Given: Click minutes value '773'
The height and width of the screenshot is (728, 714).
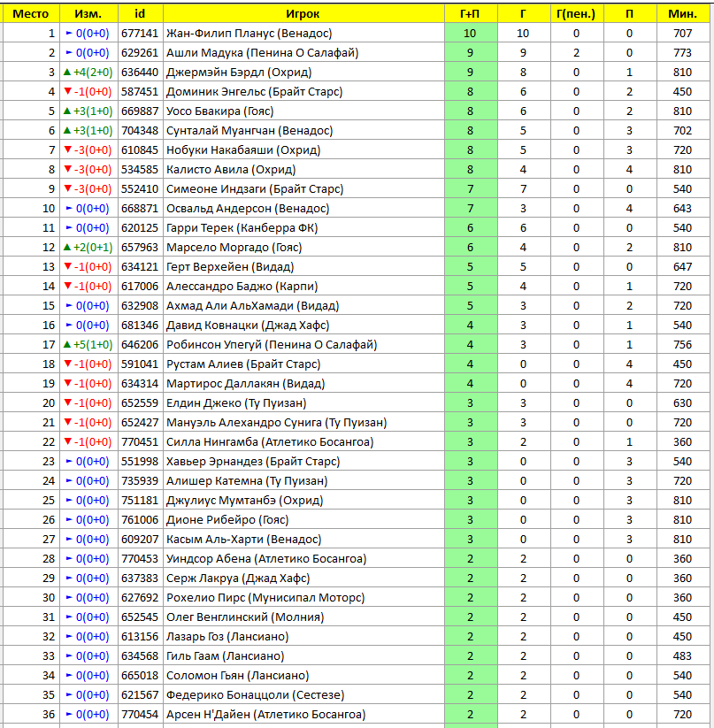Looking at the screenshot, I should 682,53.
